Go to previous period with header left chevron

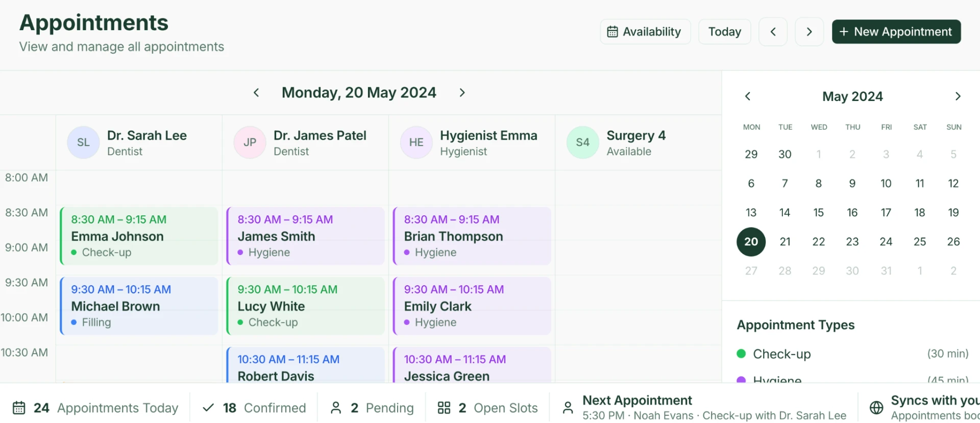point(773,32)
